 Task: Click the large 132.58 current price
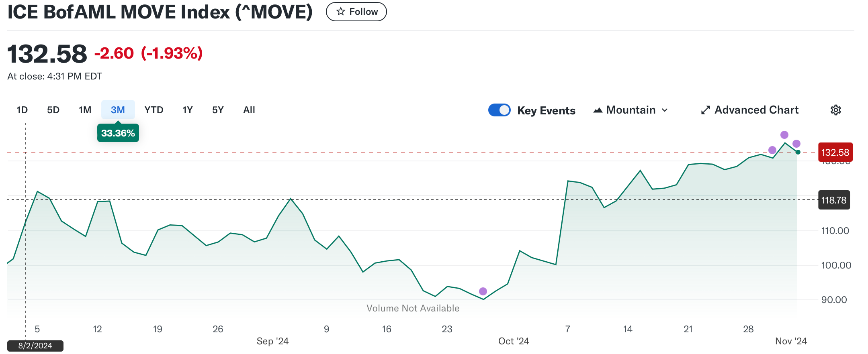point(47,54)
